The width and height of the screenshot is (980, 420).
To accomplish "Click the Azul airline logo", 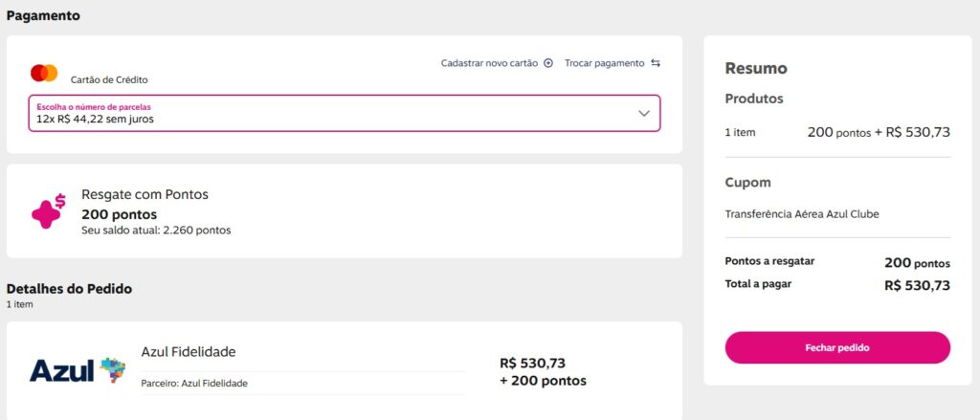I will tap(78, 369).
